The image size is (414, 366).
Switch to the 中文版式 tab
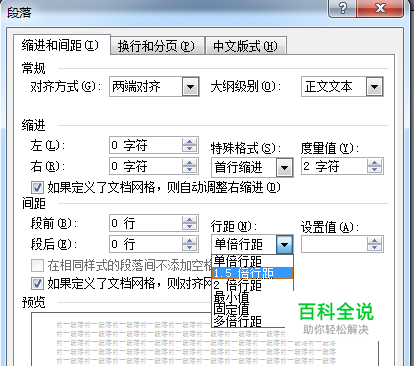[x=246, y=46]
